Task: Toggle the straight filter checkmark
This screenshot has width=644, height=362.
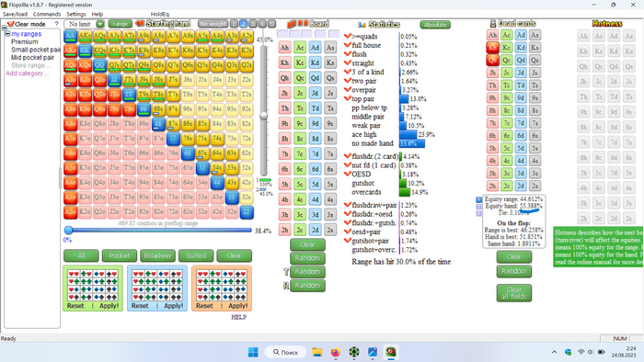Action: click(x=348, y=62)
